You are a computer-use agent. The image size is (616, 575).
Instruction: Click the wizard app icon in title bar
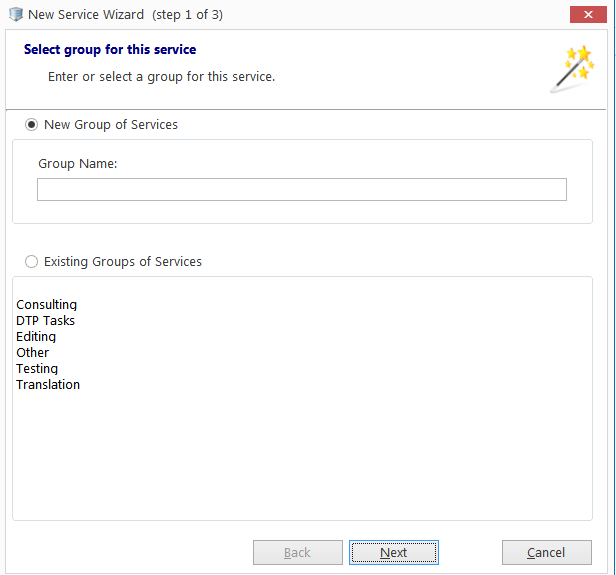point(16,14)
